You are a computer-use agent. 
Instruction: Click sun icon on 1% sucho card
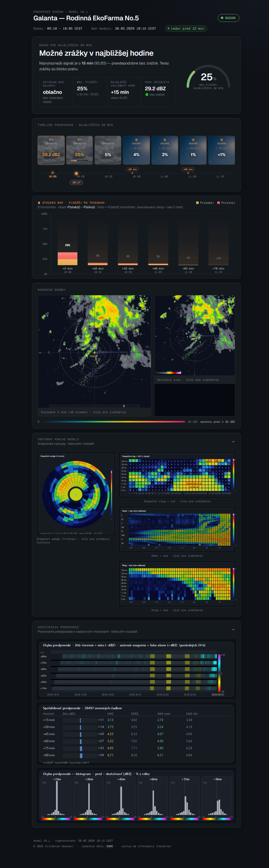point(193,139)
